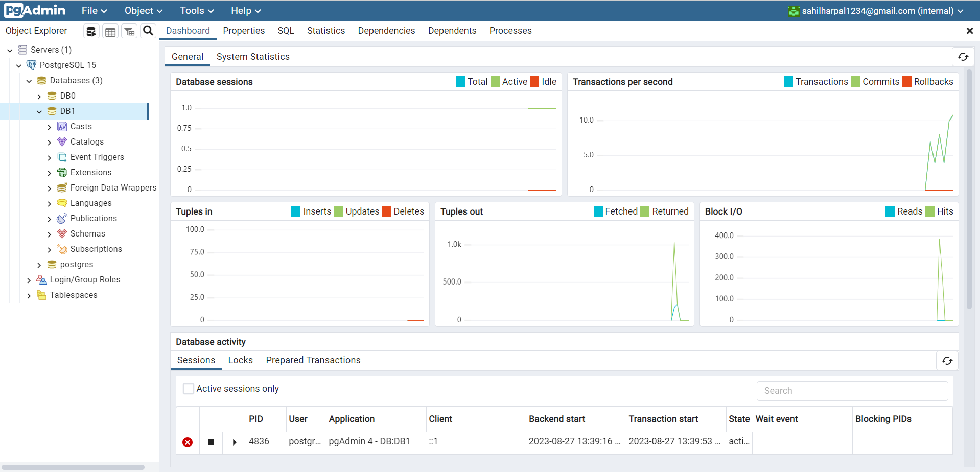Viewport: 980px width, 472px height.
Task: Expand the Schemas tree item
Action: [x=50, y=233]
